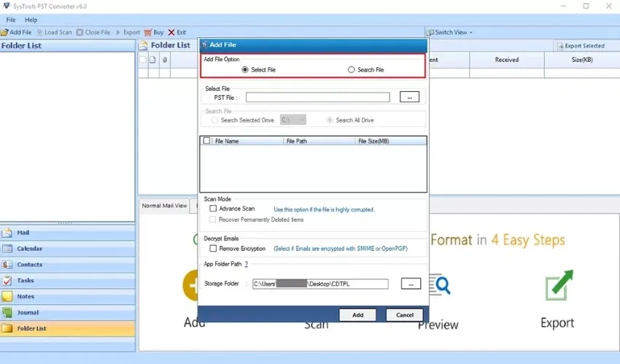Select Folder List in the sidebar
This screenshot has height=364, width=620.
pyautogui.click(x=68, y=328)
